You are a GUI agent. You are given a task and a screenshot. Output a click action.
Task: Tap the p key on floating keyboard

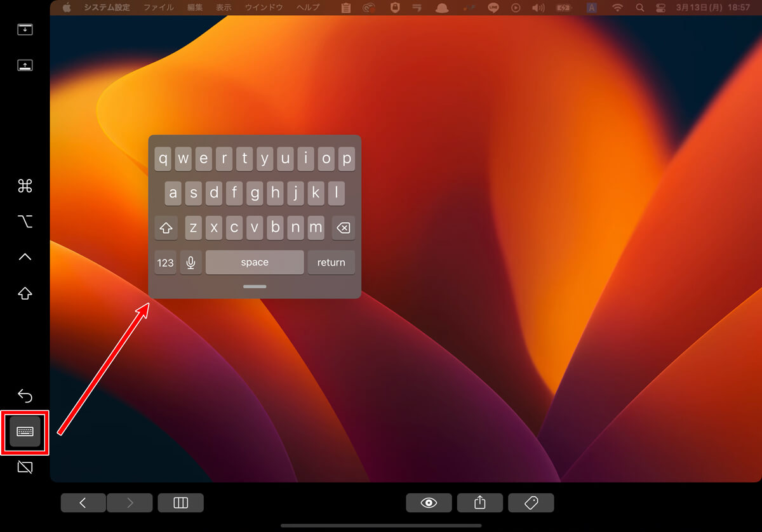(x=346, y=159)
